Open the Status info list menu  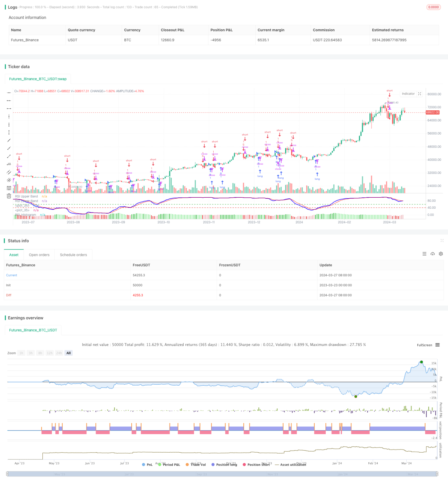424,254
